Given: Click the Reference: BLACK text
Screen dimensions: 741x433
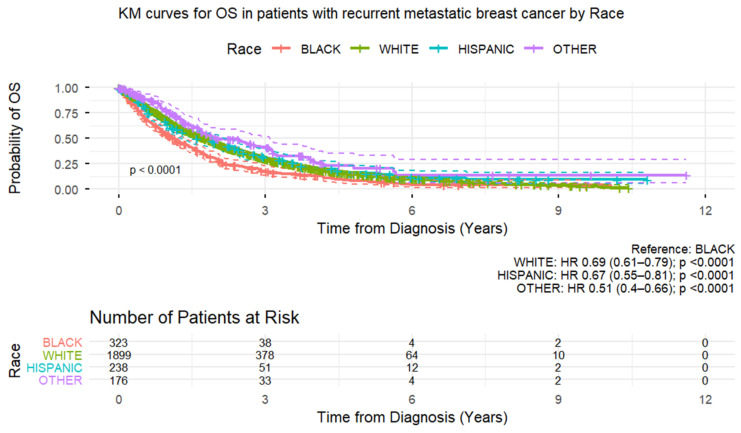Looking at the screenshot, I should pyautogui.click(x=683, y=249).
